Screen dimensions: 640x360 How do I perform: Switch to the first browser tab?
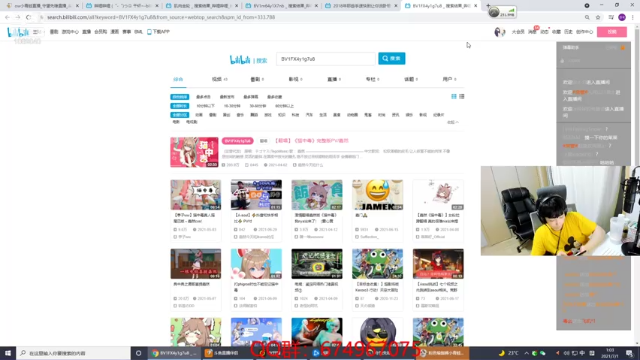pyautogui.click(x=41, y=6)
